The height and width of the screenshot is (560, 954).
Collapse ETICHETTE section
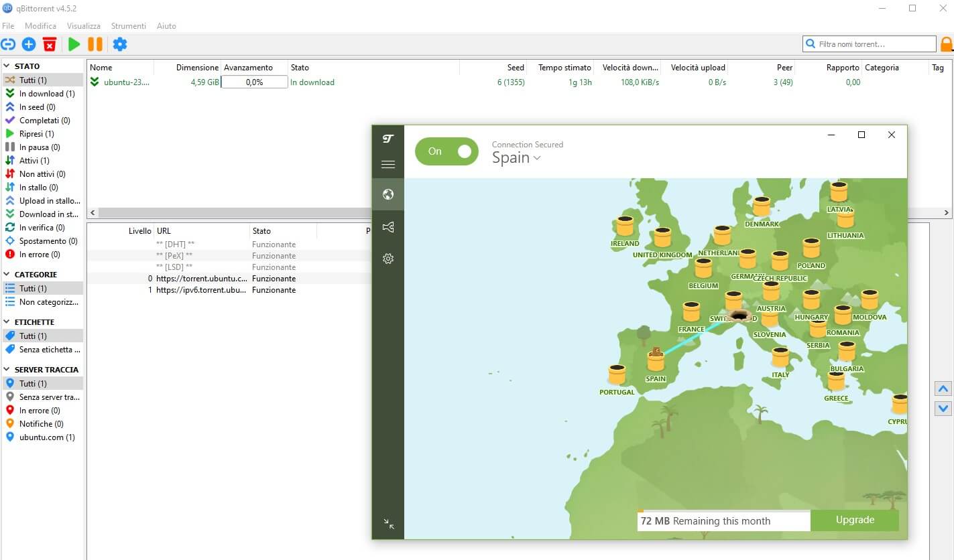click(7, 322)
